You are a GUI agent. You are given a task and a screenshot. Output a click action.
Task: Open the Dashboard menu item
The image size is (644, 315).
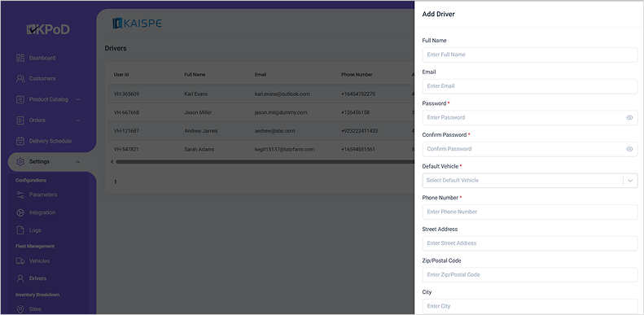point(42,58)
